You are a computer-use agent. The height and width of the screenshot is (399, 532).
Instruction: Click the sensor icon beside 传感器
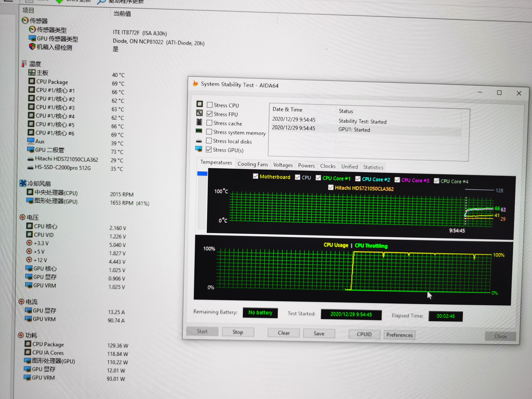click(25, 20)
